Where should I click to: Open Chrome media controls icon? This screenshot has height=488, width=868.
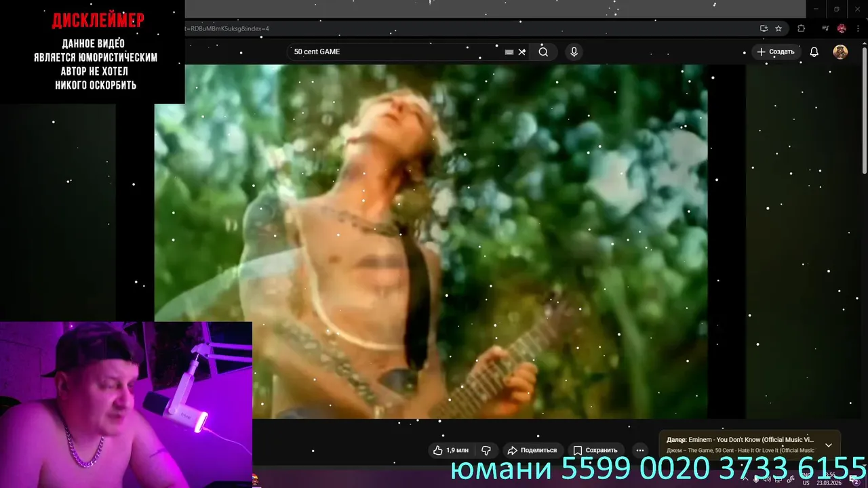tap(825, 28)
